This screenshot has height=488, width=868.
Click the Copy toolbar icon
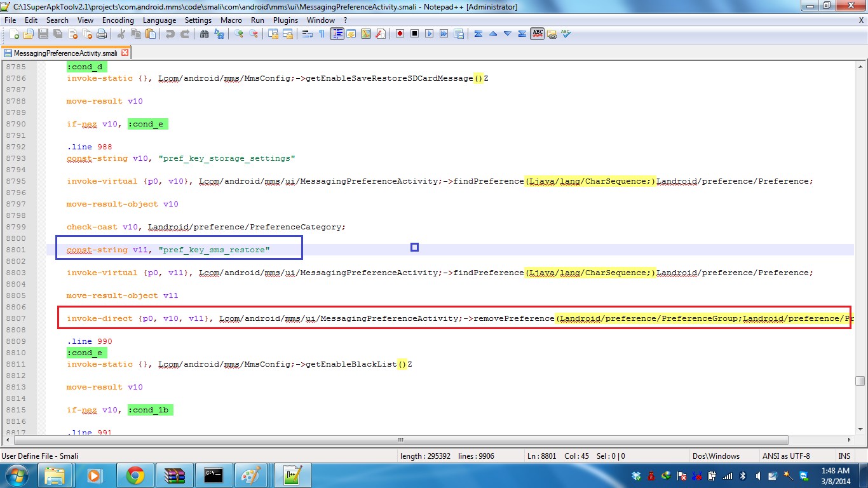pos(135,34)
